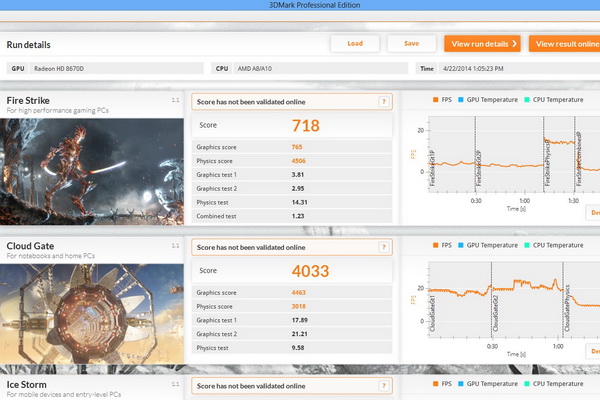Select Cloud Gate Graphics score 4463
The height and width of the screenshot is (400, 600).
(x=298, y=292)
